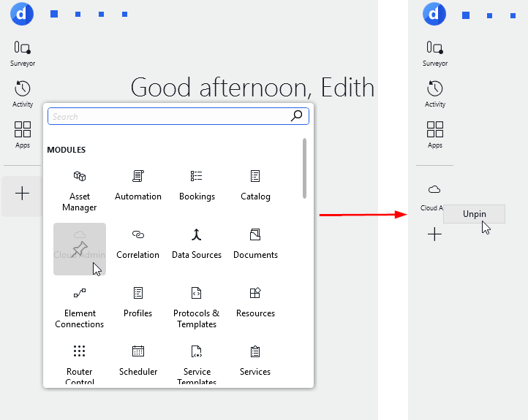
Task: Select Unpin from the context menu
Action: click(x=474, y=214)
